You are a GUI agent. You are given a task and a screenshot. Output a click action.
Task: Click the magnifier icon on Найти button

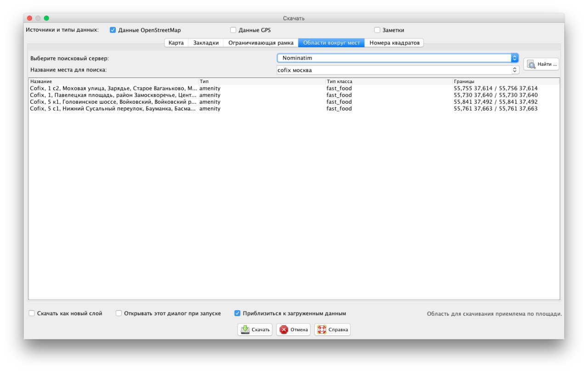click(x=531, y=64)
